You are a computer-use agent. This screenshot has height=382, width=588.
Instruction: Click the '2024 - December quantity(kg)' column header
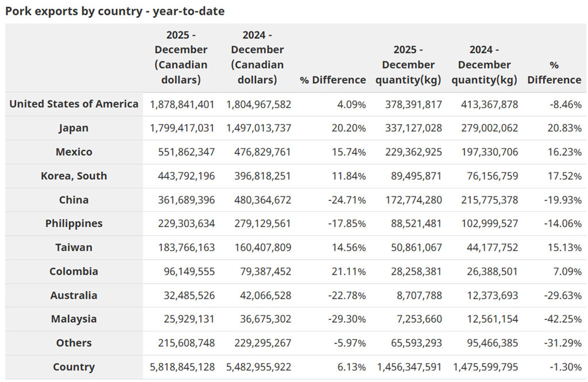tap(484, 65)
